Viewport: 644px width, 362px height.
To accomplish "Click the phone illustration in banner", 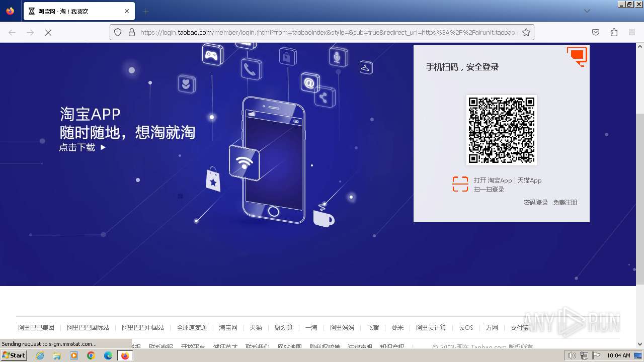I will pyautogui.click(x=274, y=160).
